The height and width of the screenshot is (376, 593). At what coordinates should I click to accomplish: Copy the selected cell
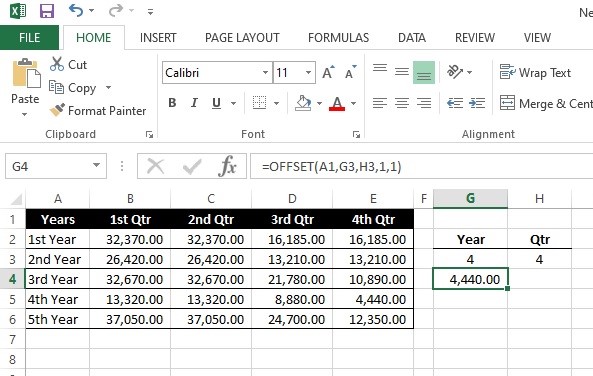point(73,88)
